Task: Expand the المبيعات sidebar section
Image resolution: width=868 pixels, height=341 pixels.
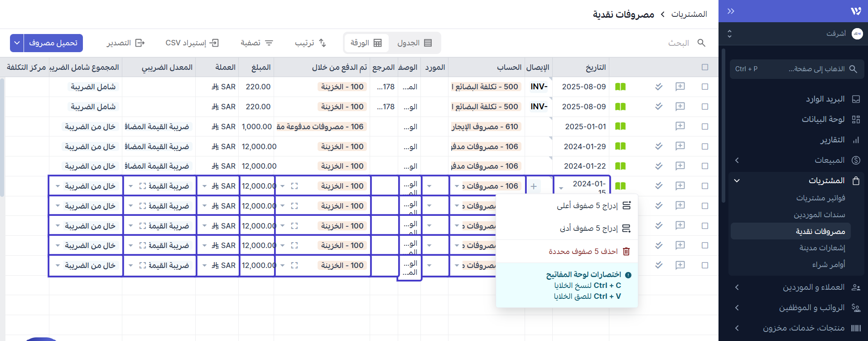Action: 829,160
